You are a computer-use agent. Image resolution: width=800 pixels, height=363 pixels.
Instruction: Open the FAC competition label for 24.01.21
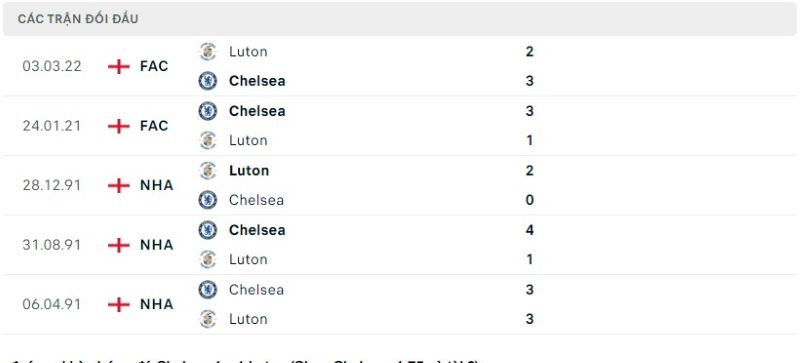click(x=154, y=126)
